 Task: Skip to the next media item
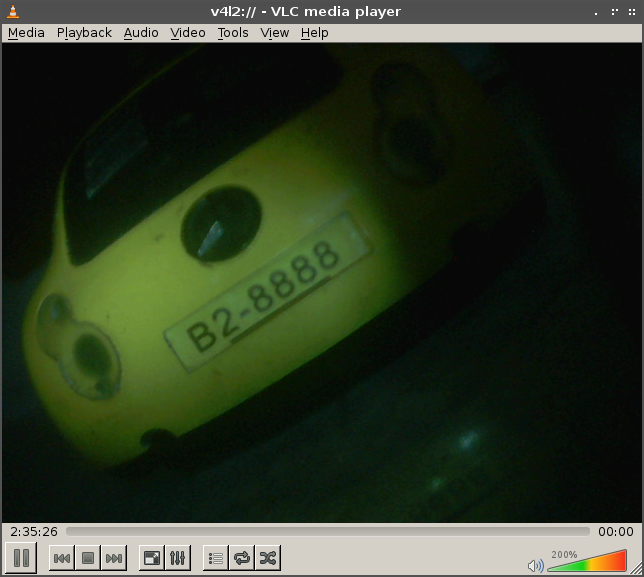[114, 558]
